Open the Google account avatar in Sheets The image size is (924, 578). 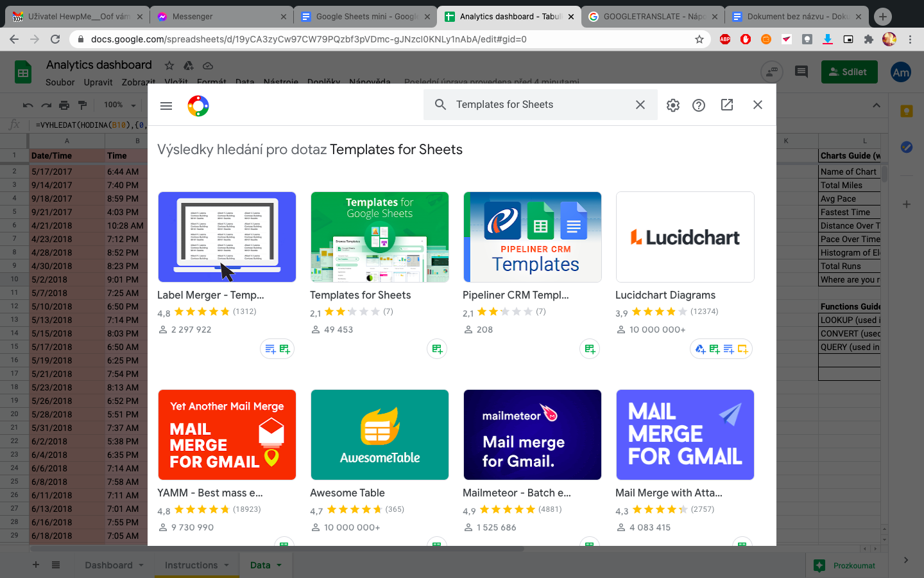click(x=901, y=72)
